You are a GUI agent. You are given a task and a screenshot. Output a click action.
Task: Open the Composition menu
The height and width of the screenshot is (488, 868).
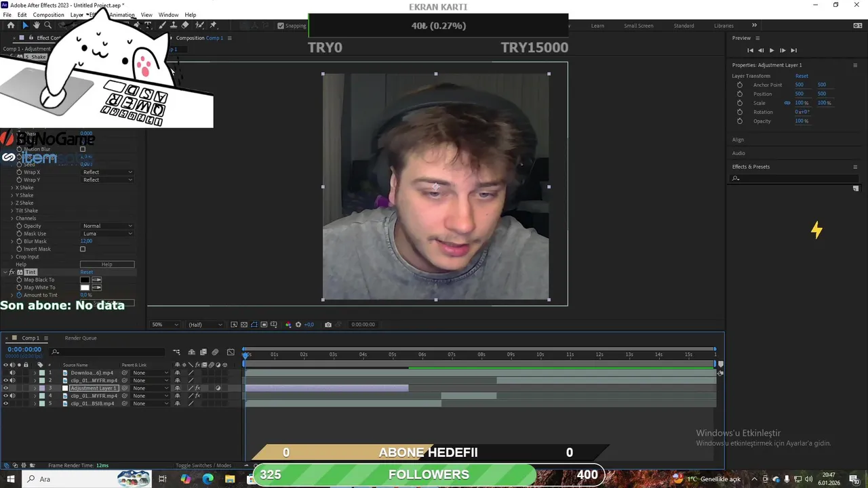[x=48, y=15]
